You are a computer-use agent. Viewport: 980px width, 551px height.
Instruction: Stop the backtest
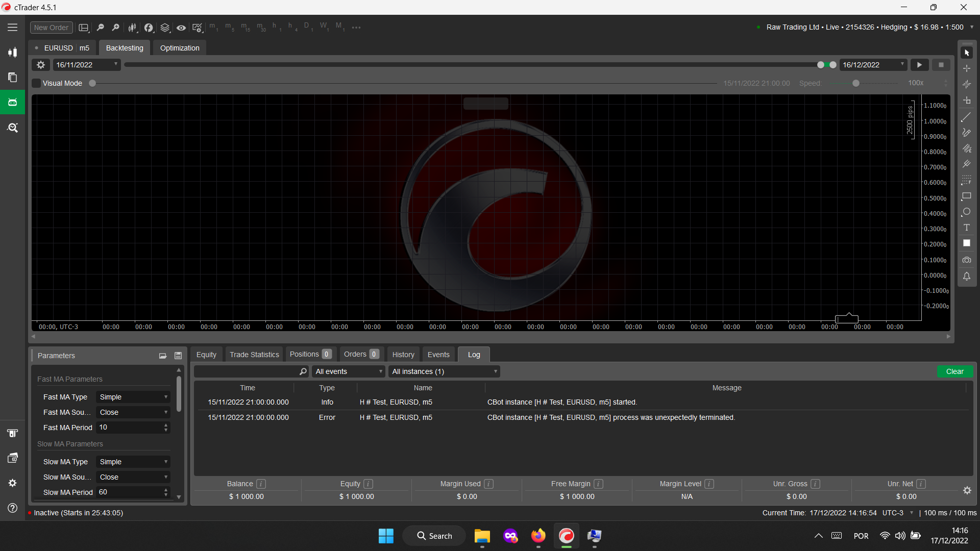tap(941, 65)
